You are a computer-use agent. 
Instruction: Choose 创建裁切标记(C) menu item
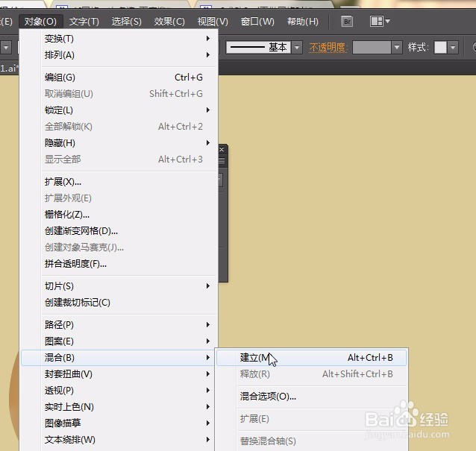119,303
